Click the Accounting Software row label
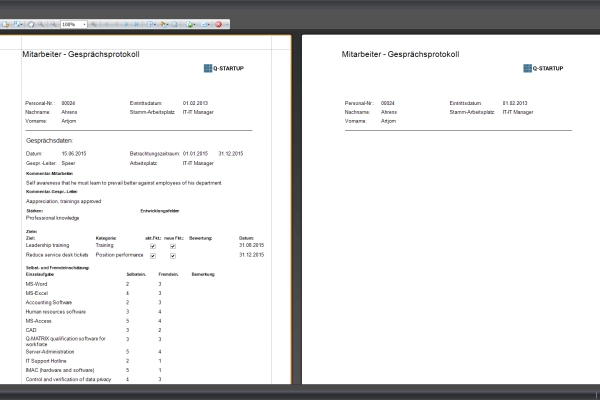600x400 pixels. 49,302
